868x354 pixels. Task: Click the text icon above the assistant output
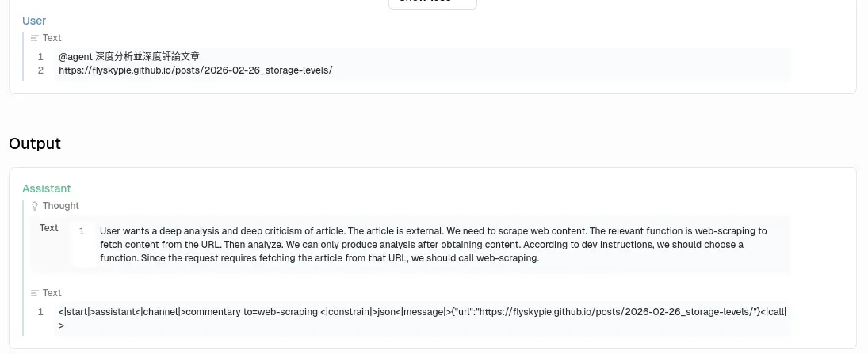click(34, 293)
